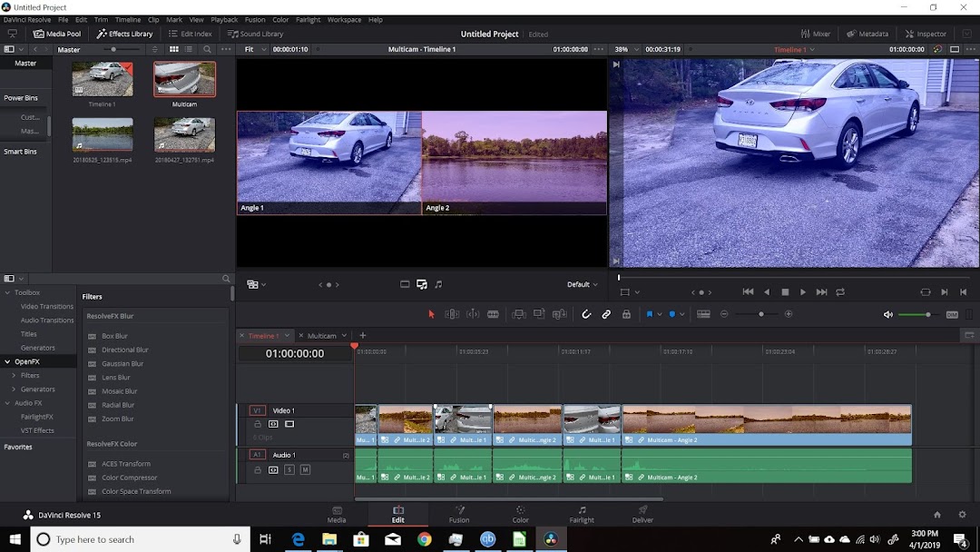Mute the Audio 1 track

click(305, 469)
